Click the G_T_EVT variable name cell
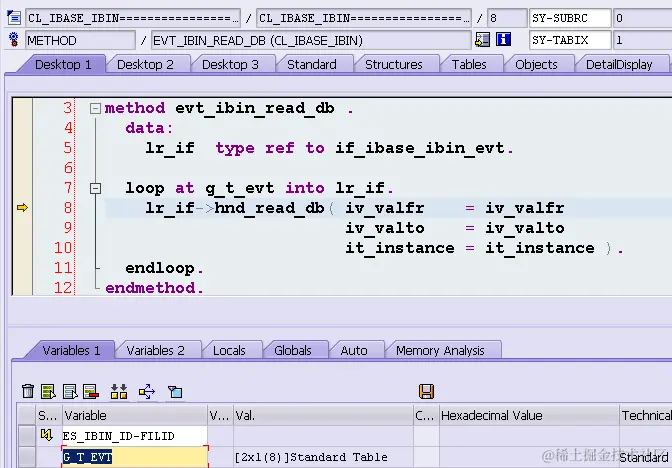Screen dimensions: 672x468 135,457
